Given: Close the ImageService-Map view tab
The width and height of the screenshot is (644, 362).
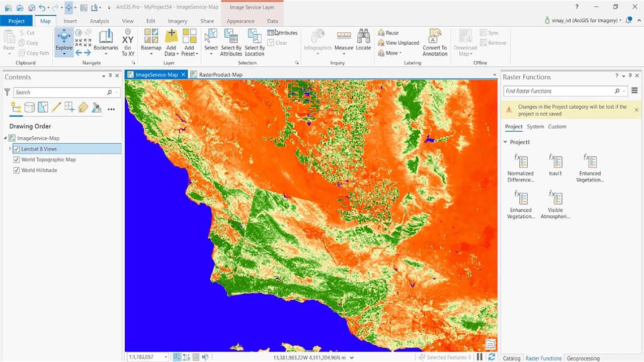Looking at the screenshot, I should pyautogui.click(x=184, y=74).
